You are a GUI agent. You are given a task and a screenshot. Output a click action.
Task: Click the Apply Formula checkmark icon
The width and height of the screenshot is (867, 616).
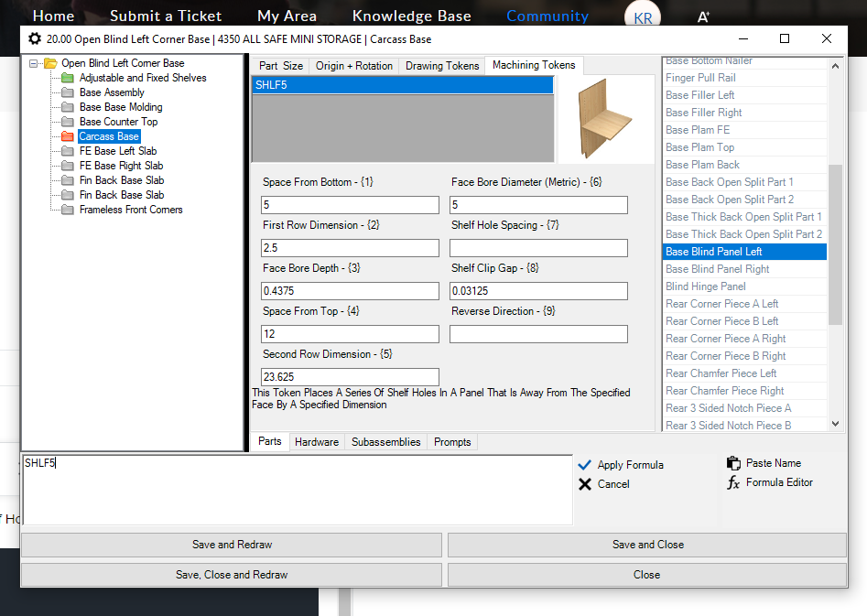tap(584, 464)
